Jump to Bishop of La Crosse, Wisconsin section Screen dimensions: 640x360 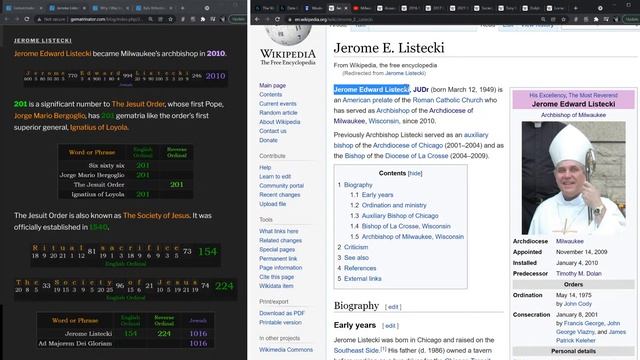coord(406,226)
